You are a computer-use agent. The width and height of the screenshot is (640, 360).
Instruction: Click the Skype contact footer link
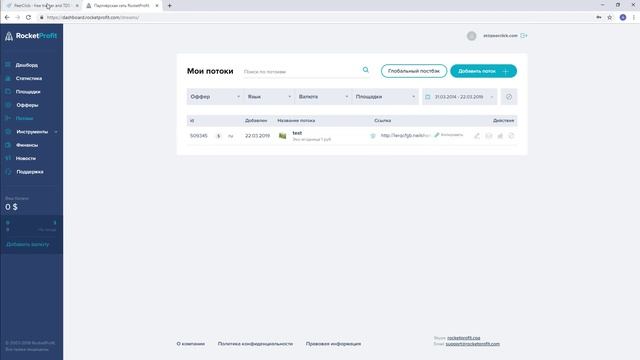pos(463,338)
